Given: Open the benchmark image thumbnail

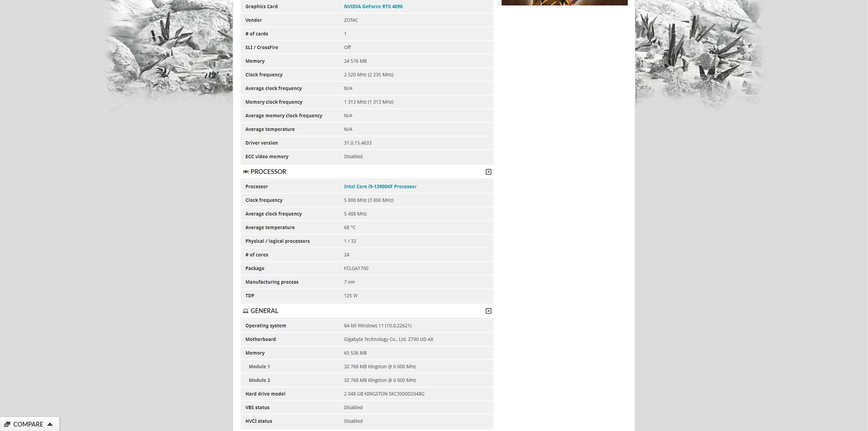Looking at the screenshot, I should coord(564,3).
